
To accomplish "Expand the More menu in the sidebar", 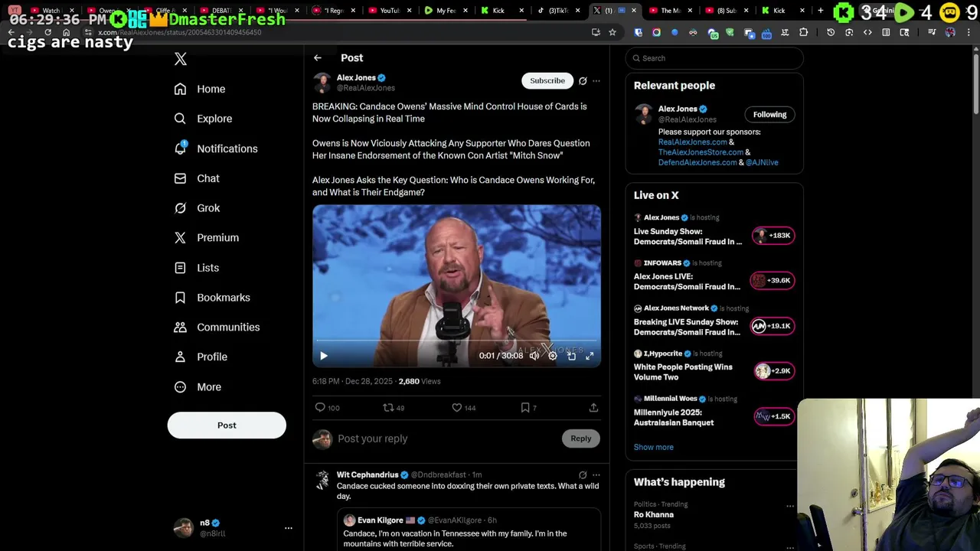I will (x=198, y=387).
